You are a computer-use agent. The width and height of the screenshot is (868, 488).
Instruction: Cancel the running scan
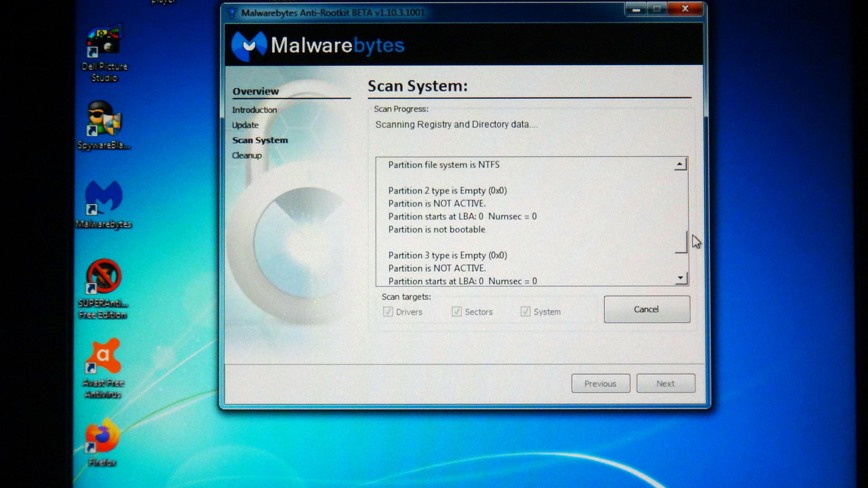[x=647, y=309]
